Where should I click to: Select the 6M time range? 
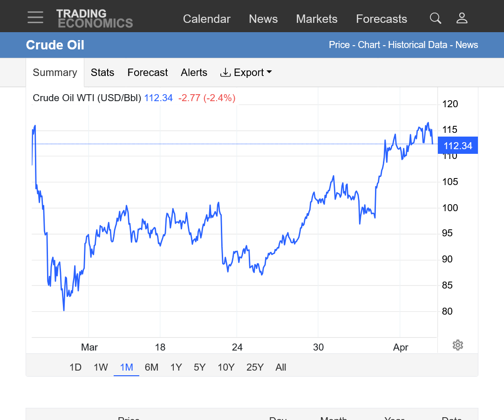click(x=151, y=367)
